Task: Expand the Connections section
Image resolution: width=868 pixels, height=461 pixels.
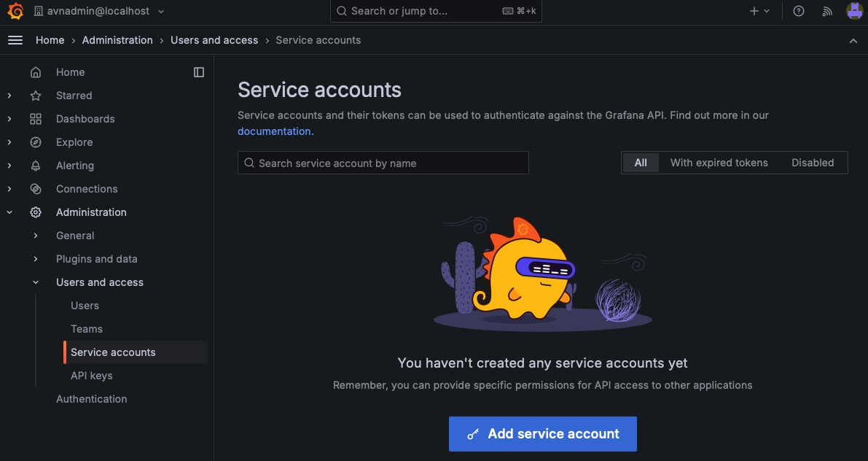Action: [9, 188]
